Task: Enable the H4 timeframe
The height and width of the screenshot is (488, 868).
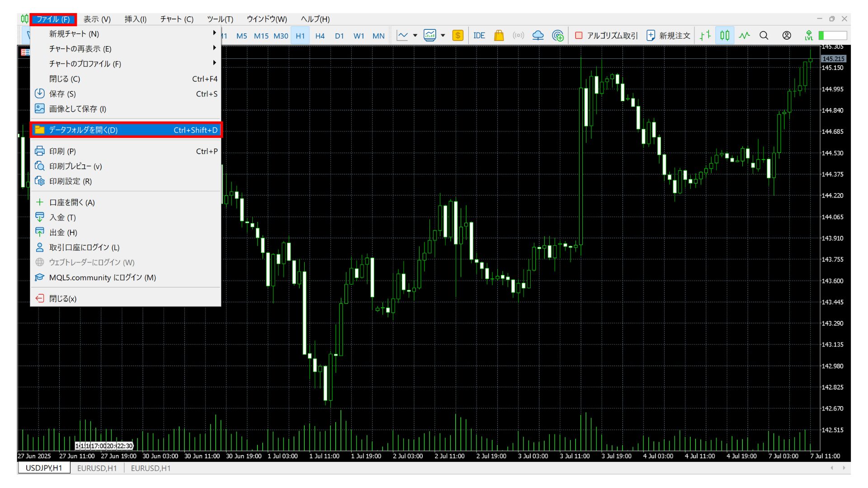Action: [x=320, y=36]
